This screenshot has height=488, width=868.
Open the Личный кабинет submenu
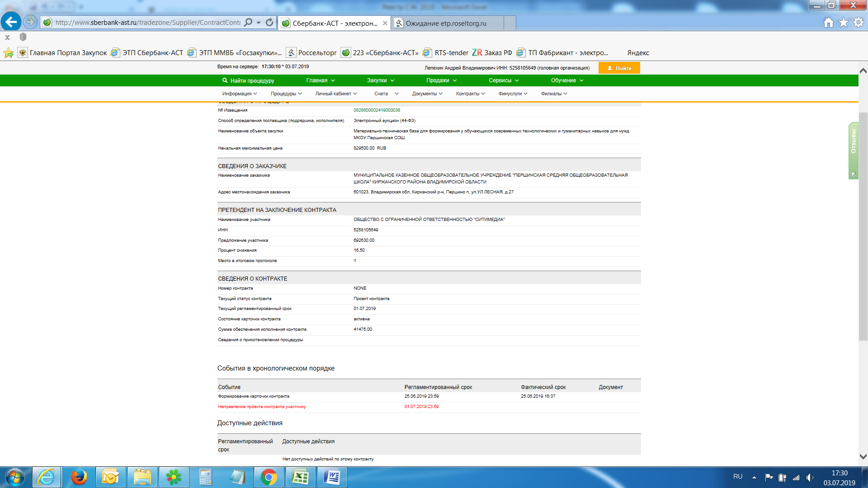(336, 94)
